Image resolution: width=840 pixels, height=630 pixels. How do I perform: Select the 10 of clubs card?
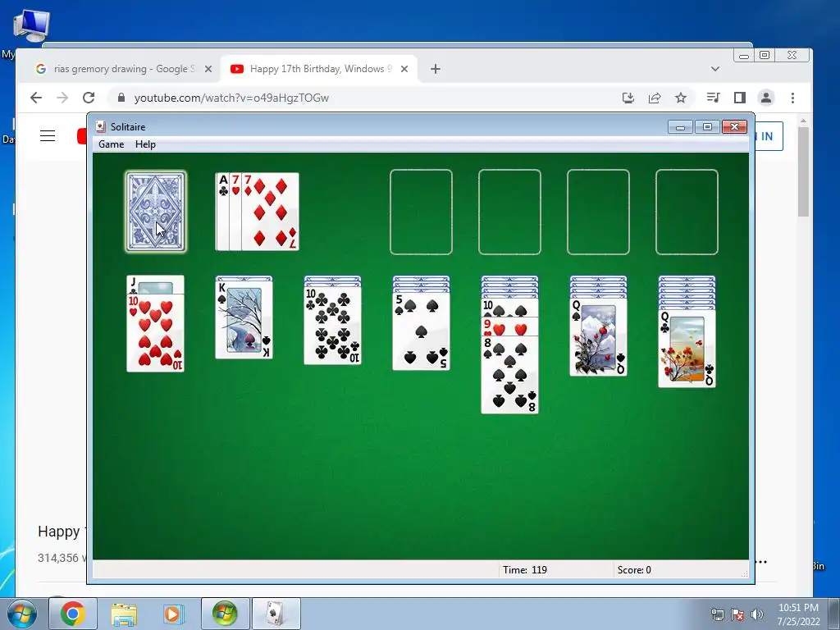(333, 325)
